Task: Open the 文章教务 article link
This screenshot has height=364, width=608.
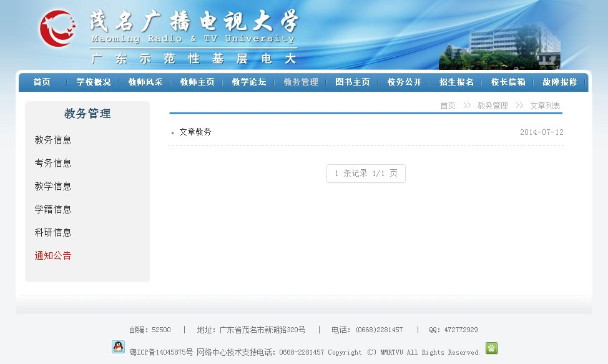Action: click(x=195, y=132)
